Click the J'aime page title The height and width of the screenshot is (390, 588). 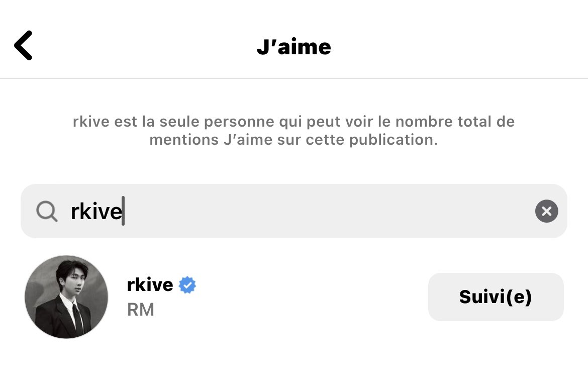click(x=293, y=47)
